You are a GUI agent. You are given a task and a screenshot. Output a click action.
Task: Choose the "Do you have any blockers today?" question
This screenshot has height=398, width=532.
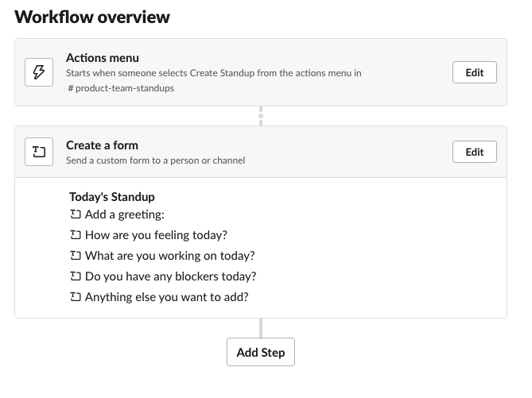[x=170, y=276]
